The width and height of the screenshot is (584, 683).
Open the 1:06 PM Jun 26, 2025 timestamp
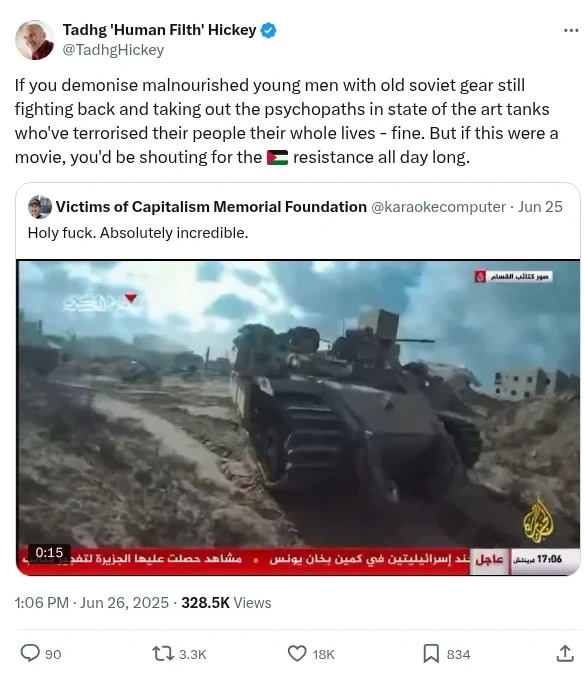91,603
